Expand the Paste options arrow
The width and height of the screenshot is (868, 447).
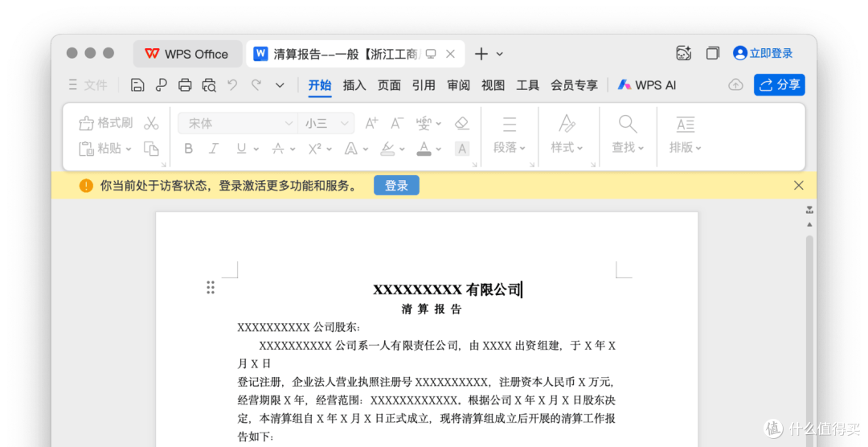[x=129, y=149]
